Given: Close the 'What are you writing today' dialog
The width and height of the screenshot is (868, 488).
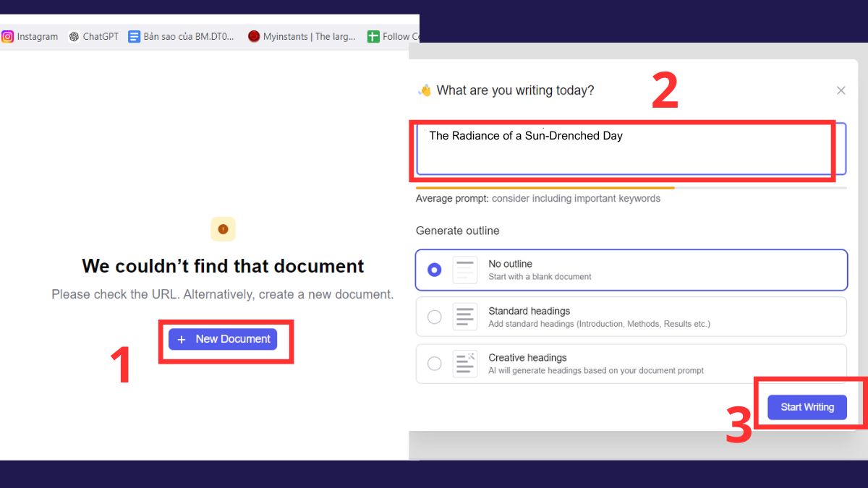Looking at the screenshot, I should [x=841, y=90].
